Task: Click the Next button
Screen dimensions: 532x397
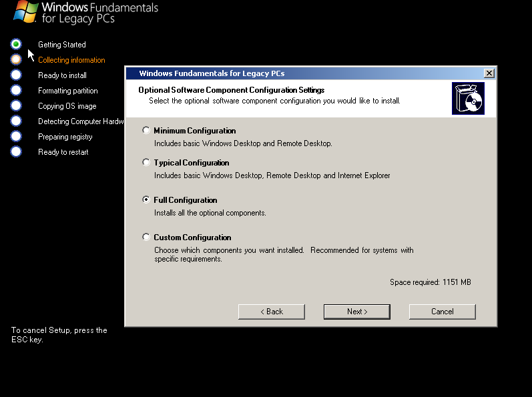Action: (x=357, y=312)
